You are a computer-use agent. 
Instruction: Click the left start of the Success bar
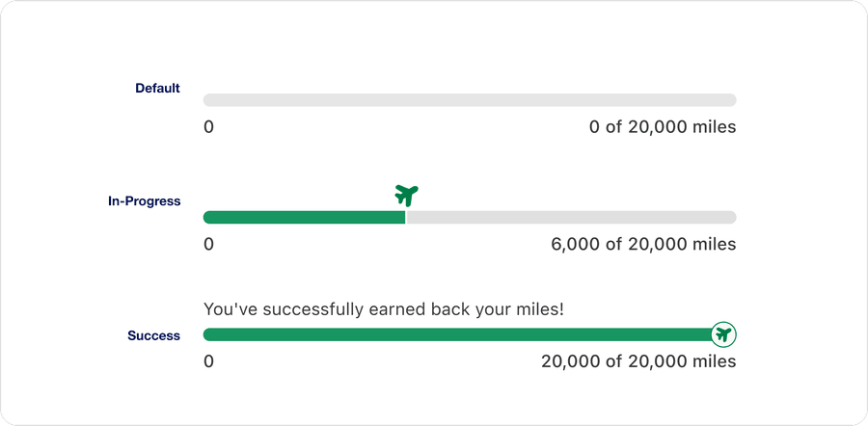[209, 334]
